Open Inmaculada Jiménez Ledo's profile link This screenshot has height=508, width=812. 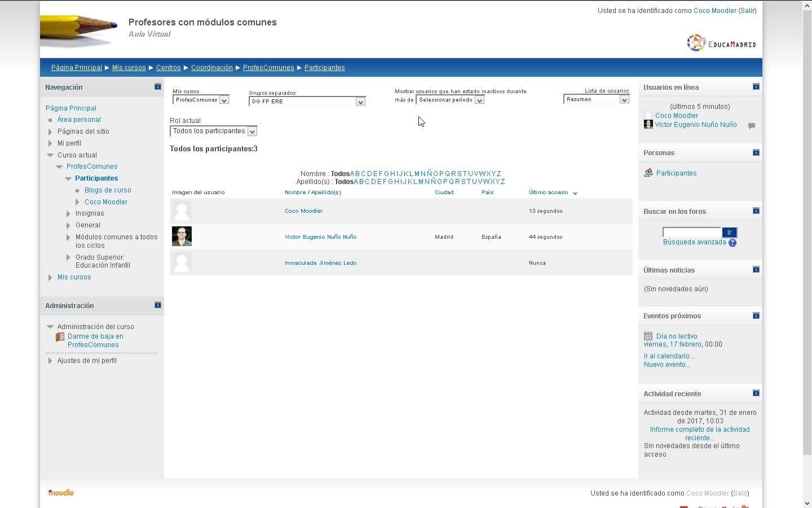(x=320, y=263)
